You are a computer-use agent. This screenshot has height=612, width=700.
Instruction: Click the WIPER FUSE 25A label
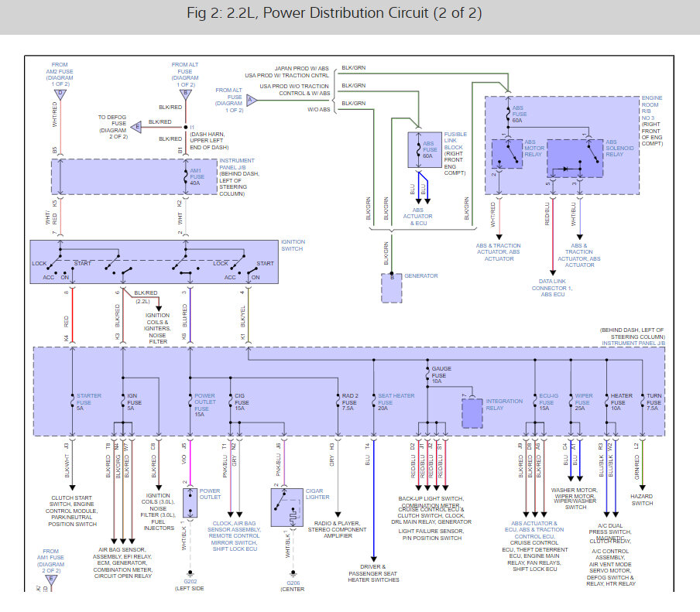point(584,402)
